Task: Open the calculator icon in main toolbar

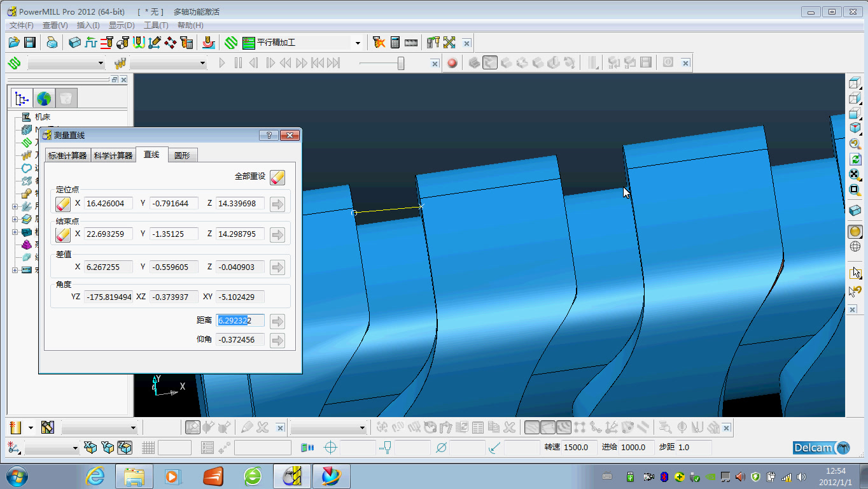Action: pos(395,43)
